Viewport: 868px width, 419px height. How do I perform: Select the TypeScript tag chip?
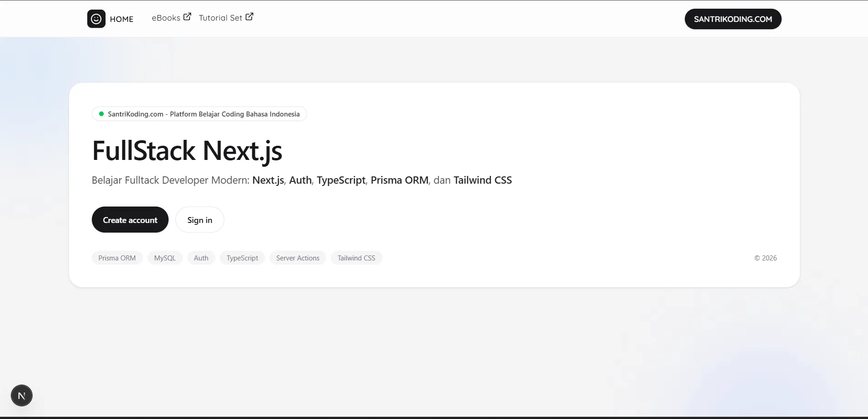tap(242, 258)
